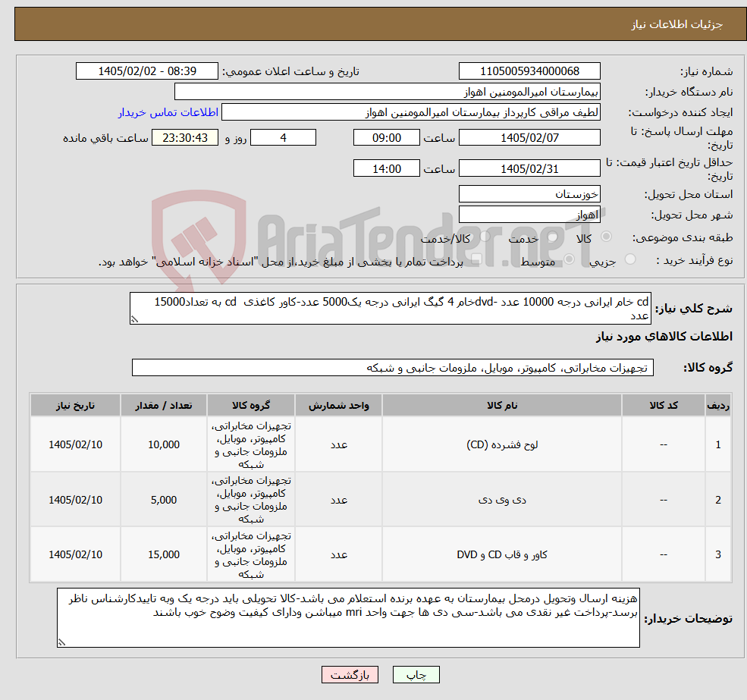Viewport: 747px width, 700px height.
Task: Click the buyer name field بیمارستان امیرالمومنین اهواز
Action: point(388,92)
